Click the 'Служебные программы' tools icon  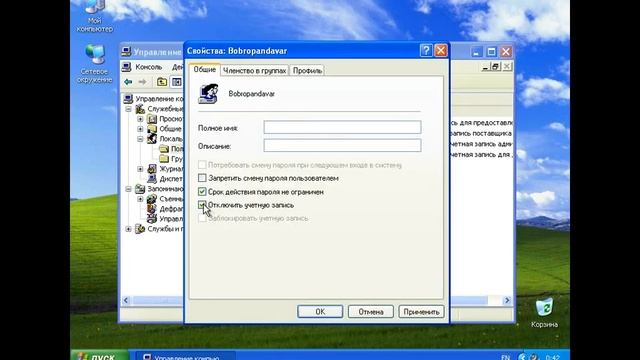point(140,109)
